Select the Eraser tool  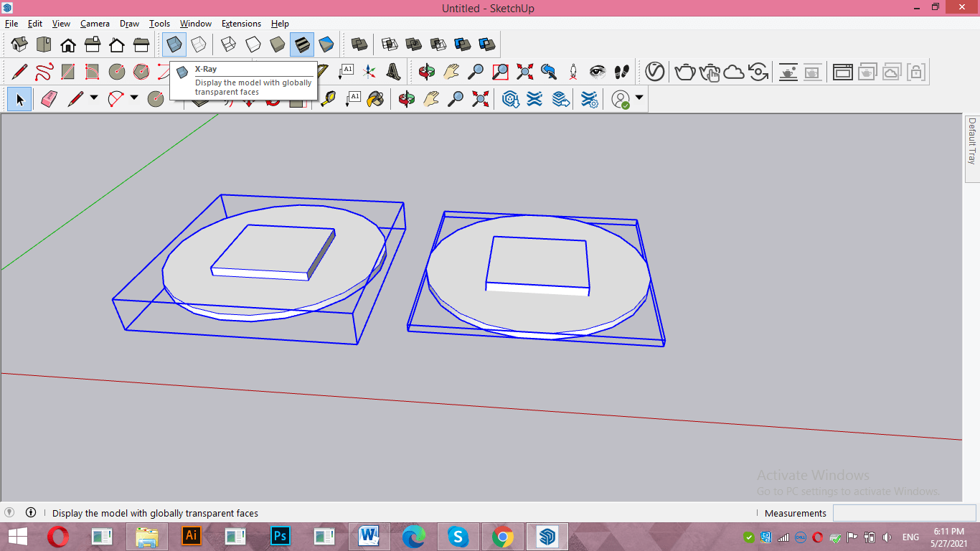pyautogui.click(x=49, y=99)
